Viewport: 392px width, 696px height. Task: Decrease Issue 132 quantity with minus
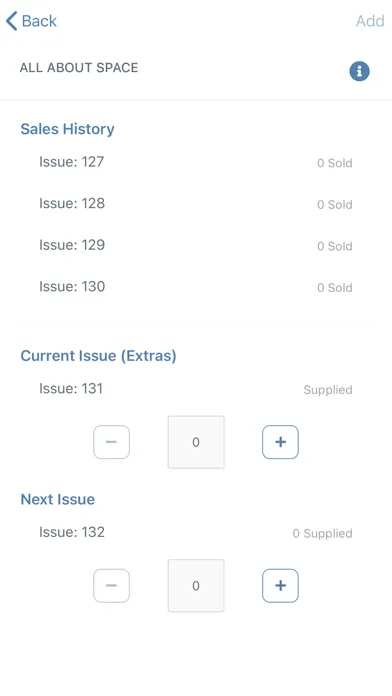click(111, 585)
